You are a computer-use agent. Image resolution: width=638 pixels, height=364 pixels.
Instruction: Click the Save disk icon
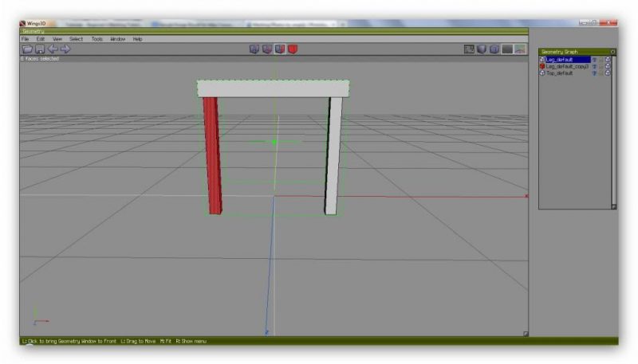40,49
